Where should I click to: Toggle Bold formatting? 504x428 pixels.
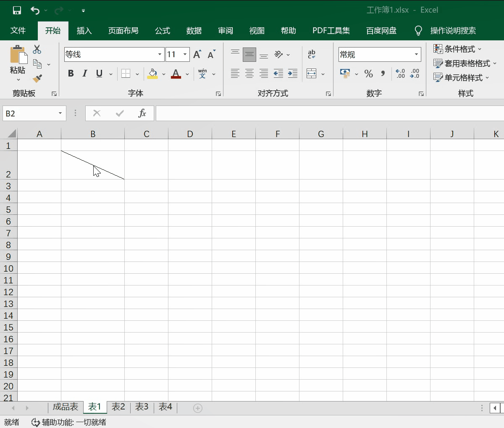(71, 74)
